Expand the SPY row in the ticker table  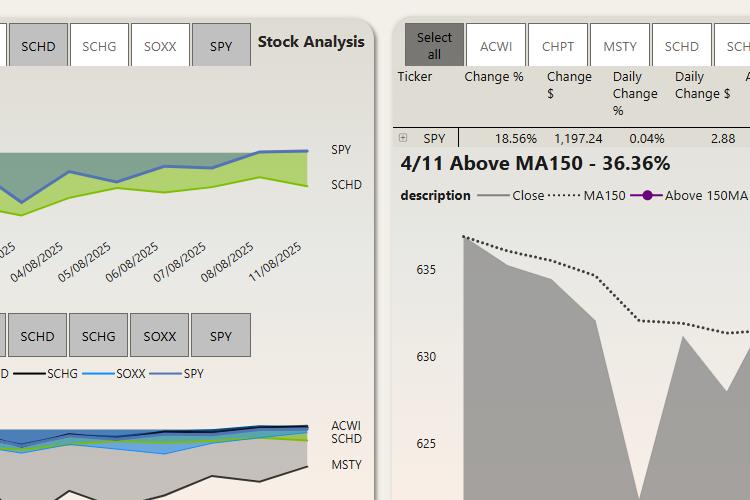coord(403,138)
